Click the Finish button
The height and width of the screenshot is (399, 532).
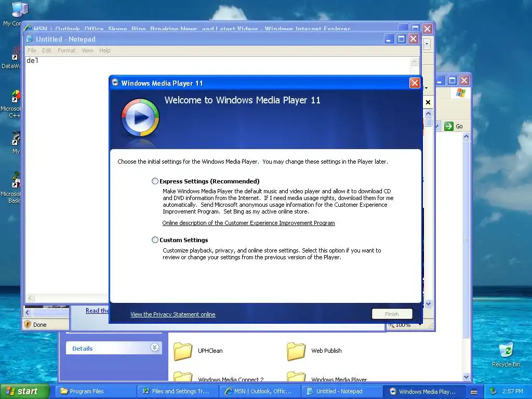[392, 314]
